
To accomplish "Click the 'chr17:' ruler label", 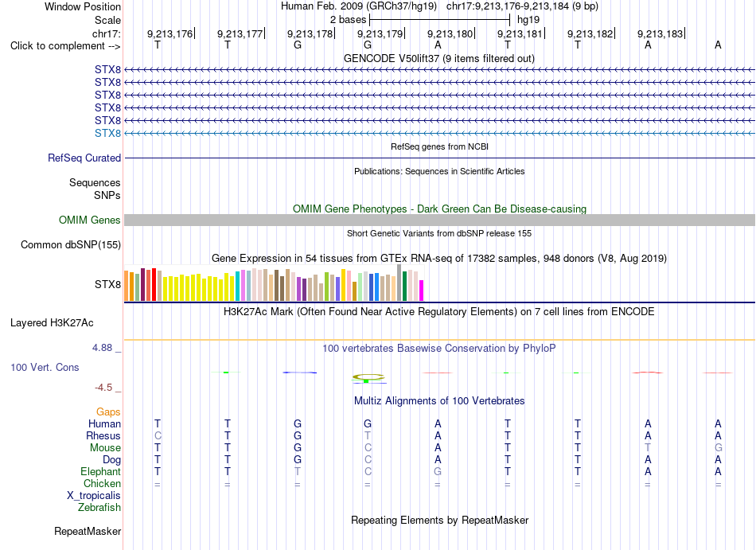I will click(107, 33).
